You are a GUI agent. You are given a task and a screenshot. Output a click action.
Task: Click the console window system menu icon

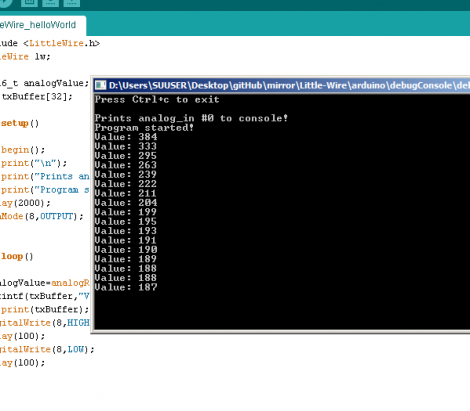[x=101, y=86]
